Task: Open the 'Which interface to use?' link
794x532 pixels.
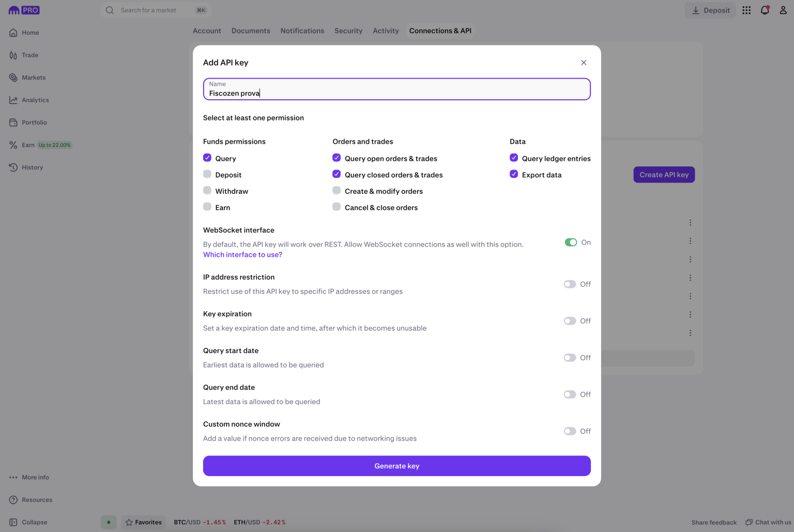Action: click(x=242, y=255)
